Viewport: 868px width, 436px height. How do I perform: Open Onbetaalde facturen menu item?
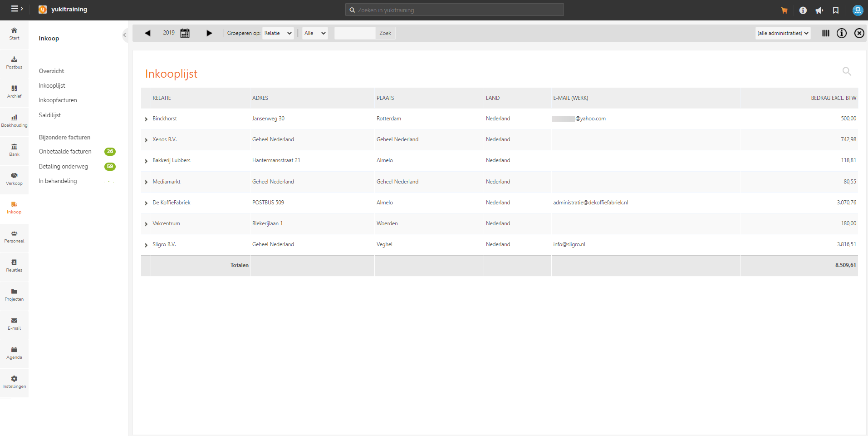65,152
